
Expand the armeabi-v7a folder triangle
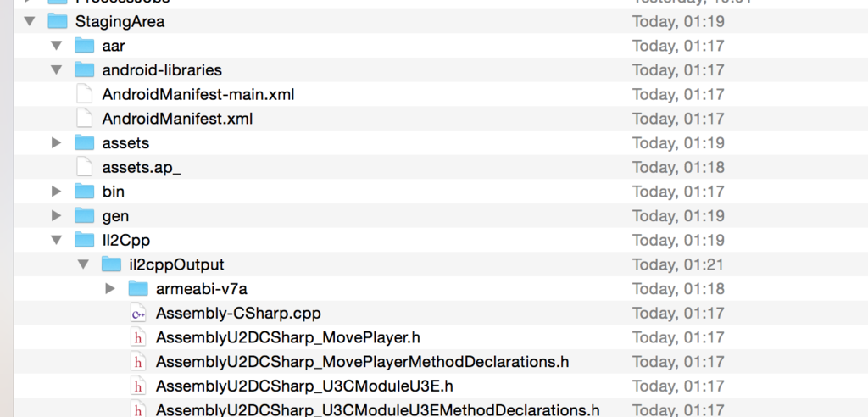click(x=110, y=288)
